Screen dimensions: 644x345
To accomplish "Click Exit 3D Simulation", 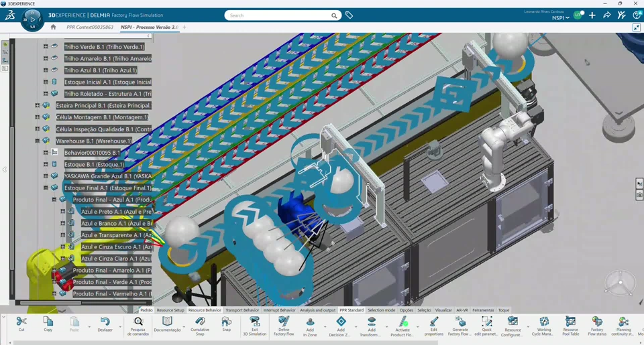I will (255, 326).
